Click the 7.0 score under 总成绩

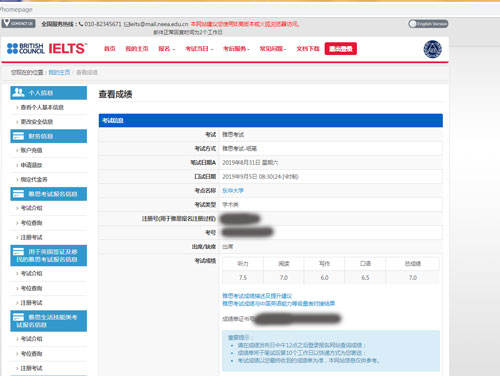pyautogui.click(x=413, y=278)
